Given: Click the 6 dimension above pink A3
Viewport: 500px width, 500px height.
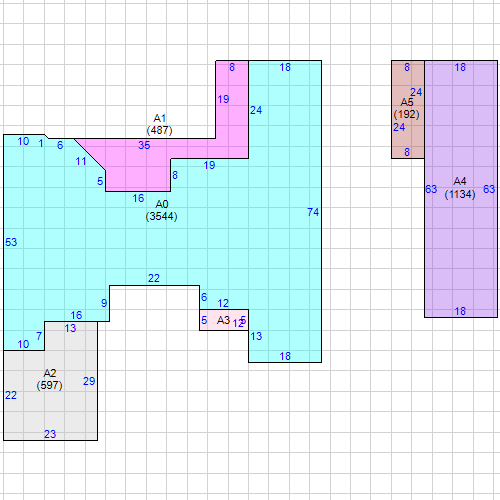Looking at the screenshot, I should (204, 297).
